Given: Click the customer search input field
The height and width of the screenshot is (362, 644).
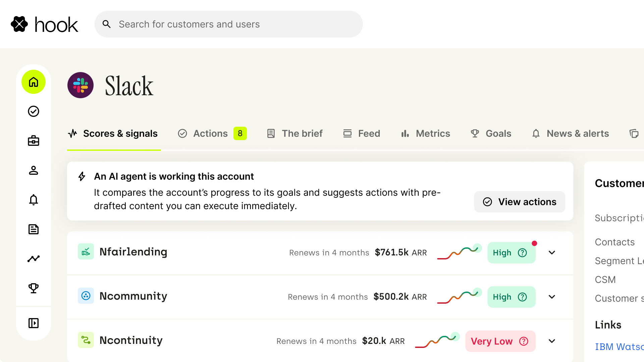Looking at the screenshot, I should (x=229, y=24).
